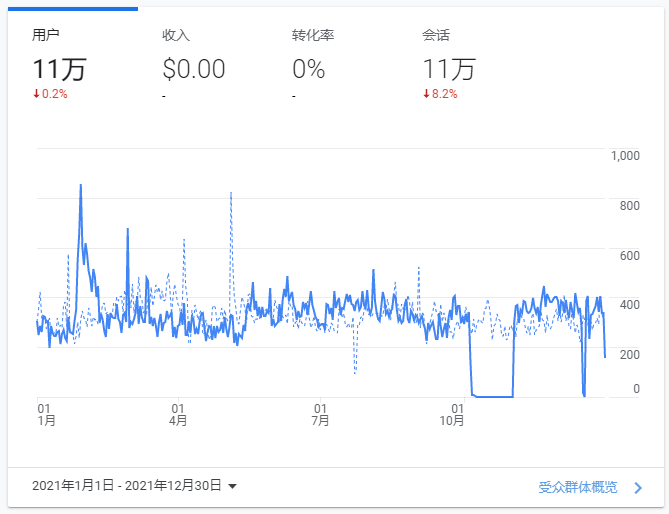The image size is (669, 514).
Task: Click the tallest solid-line peak in January
Action: coord(80,186)
